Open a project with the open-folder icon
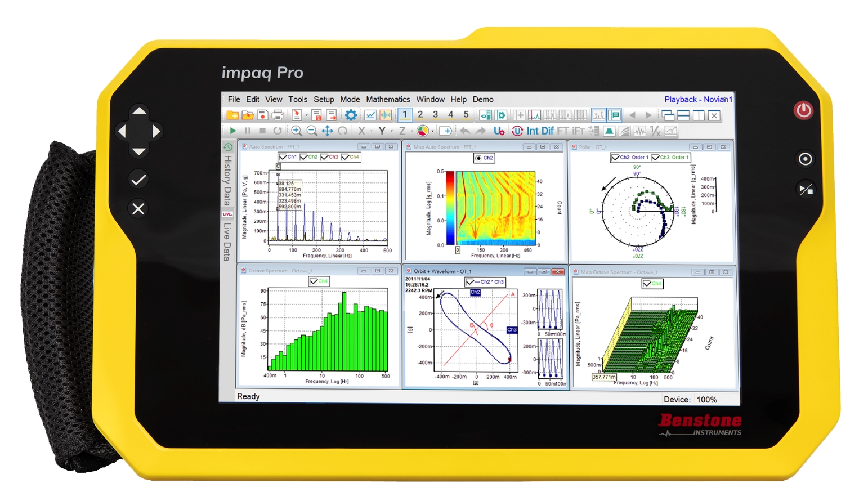 (247, 115)
